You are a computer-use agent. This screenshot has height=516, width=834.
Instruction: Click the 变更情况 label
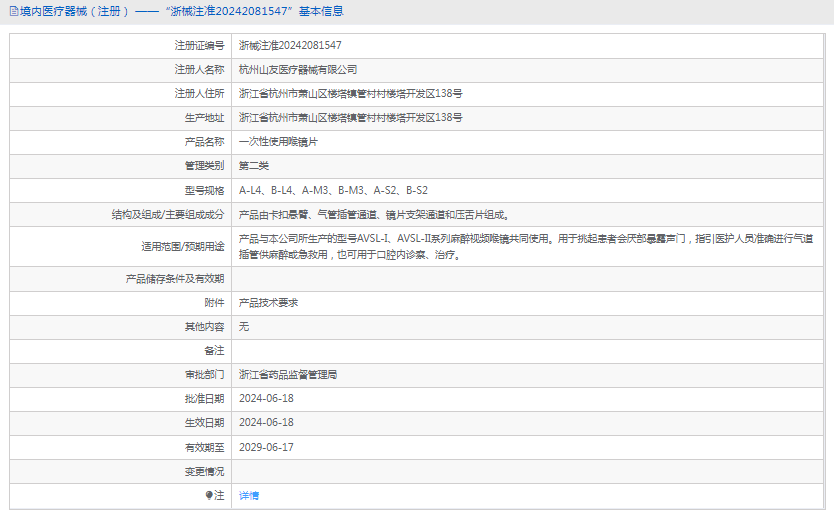[204, 472]
